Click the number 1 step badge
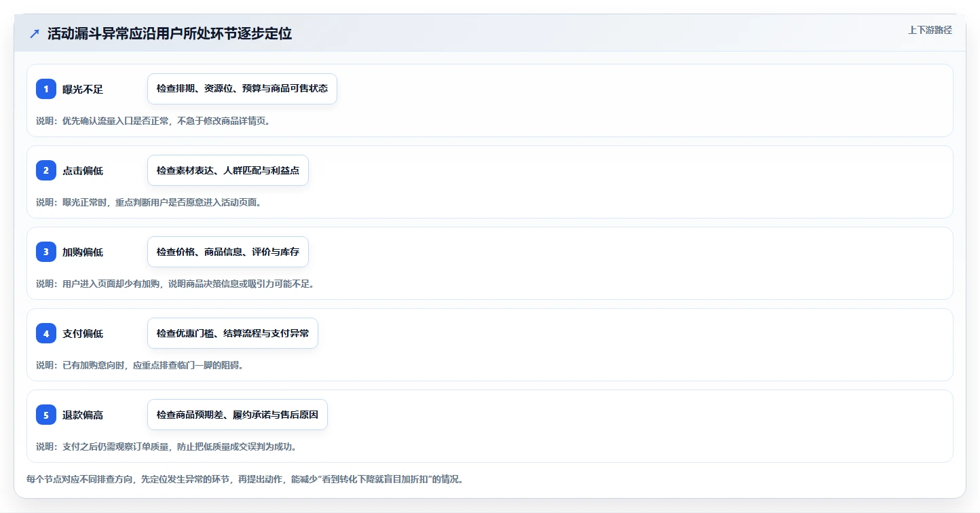Viewport: 980px width, 513px height. (46, 89)
